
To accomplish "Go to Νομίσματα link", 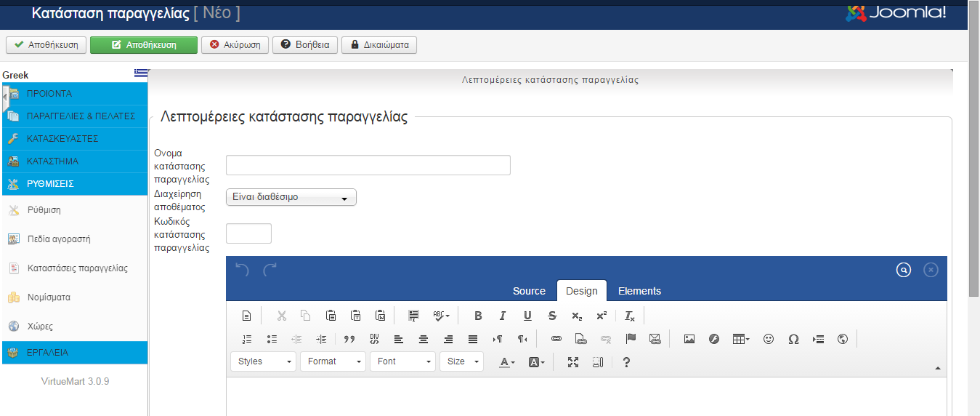I will click(49, 297).
